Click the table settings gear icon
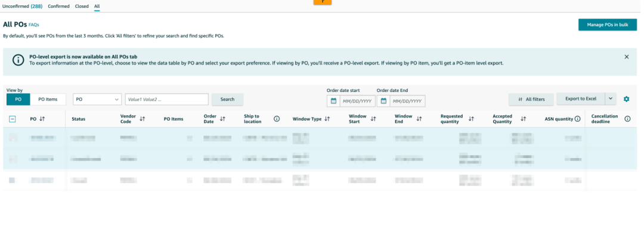The width and height of the screenshot is (644, 250). (x=626, y=99)
